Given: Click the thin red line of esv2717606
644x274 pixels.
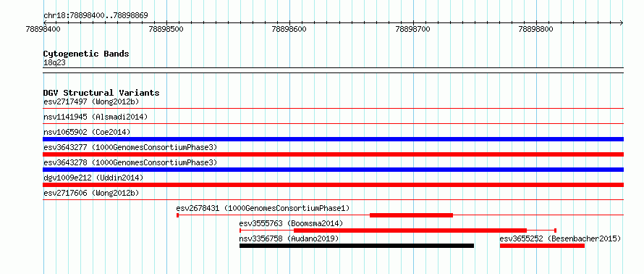Looking at the screenshot, I should coord(333,200).
